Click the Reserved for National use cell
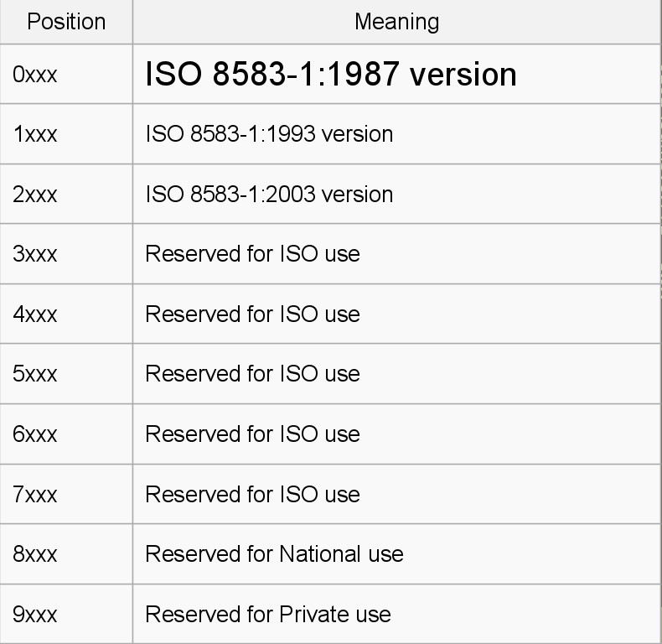The height and width of the screenshot is (644, 662). (397, 554)
